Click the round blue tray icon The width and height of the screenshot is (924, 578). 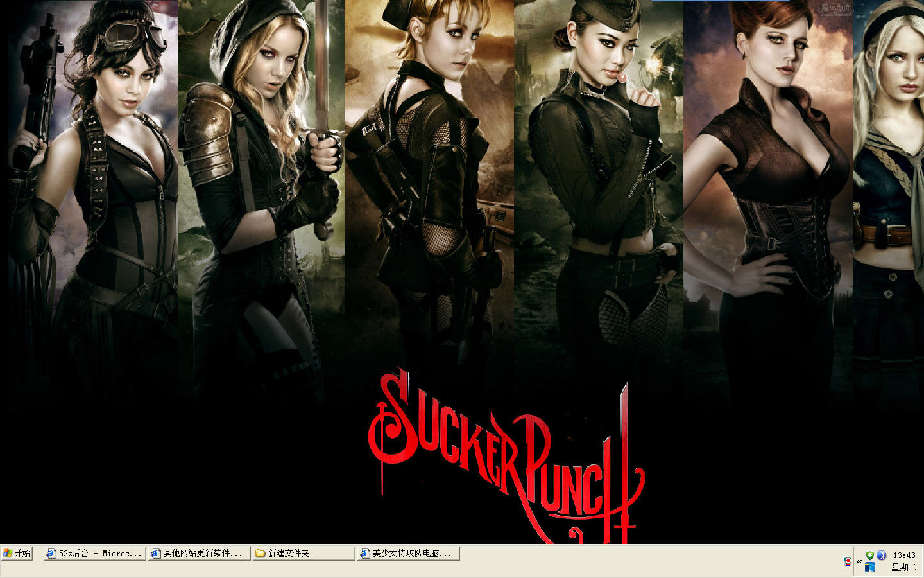pos(881,556)
